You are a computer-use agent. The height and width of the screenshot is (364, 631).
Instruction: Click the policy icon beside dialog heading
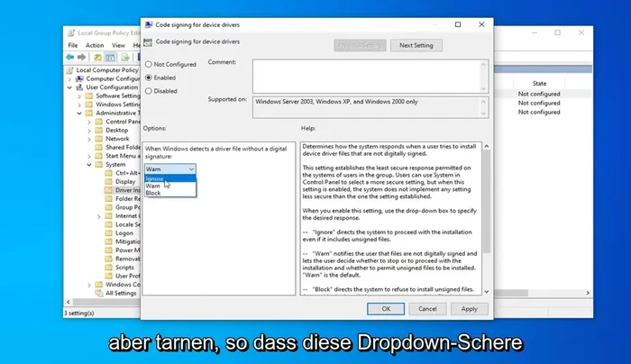pos(148,42)
